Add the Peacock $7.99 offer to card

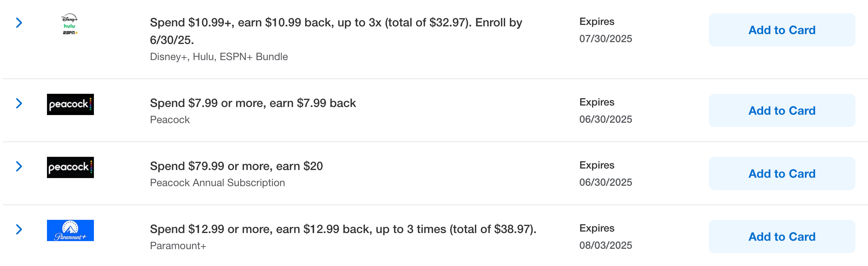[x=782, y=110]
